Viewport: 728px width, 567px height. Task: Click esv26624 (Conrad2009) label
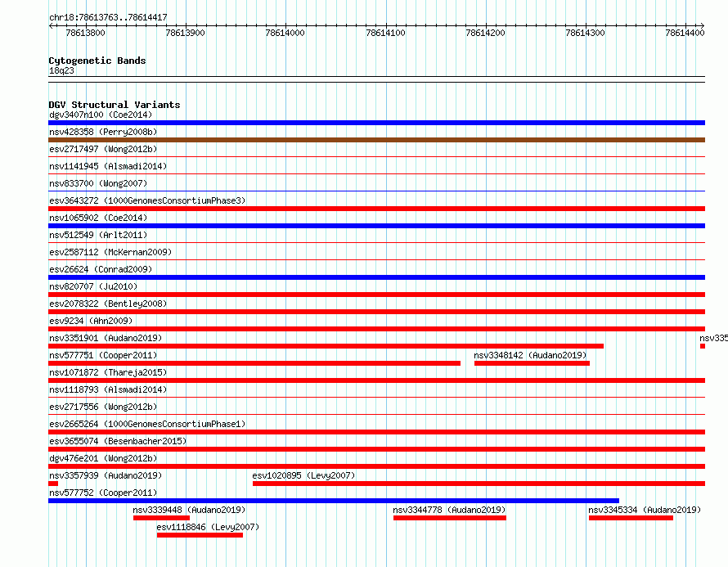101,269
